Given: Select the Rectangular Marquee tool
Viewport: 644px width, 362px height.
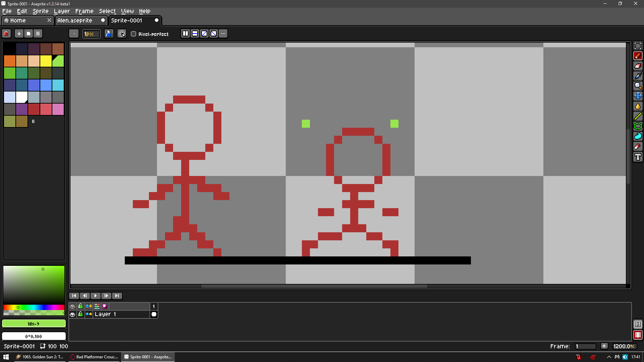Looking at the screenshot, I should click(638, 46).
